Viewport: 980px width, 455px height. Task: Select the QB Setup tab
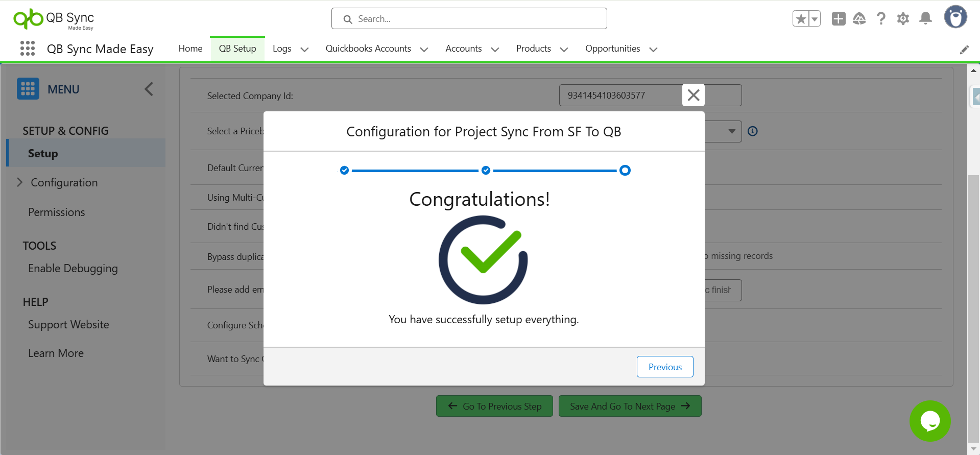pyautogui.click(x=237, y=49)
